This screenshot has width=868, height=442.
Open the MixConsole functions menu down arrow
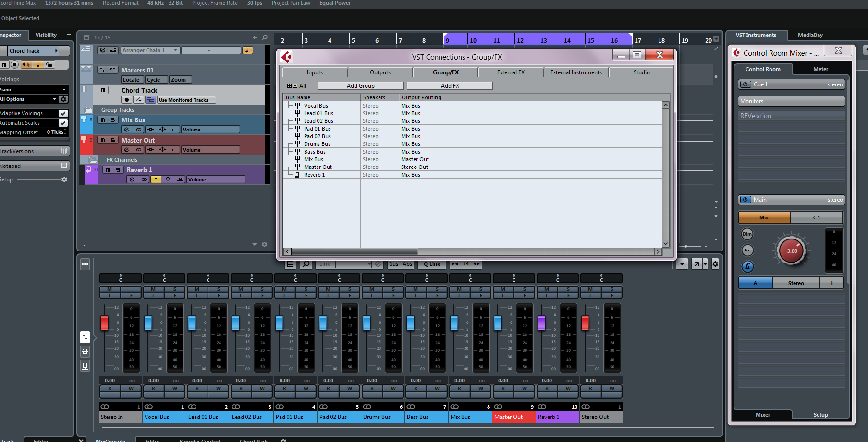click(x=682, y=264)
